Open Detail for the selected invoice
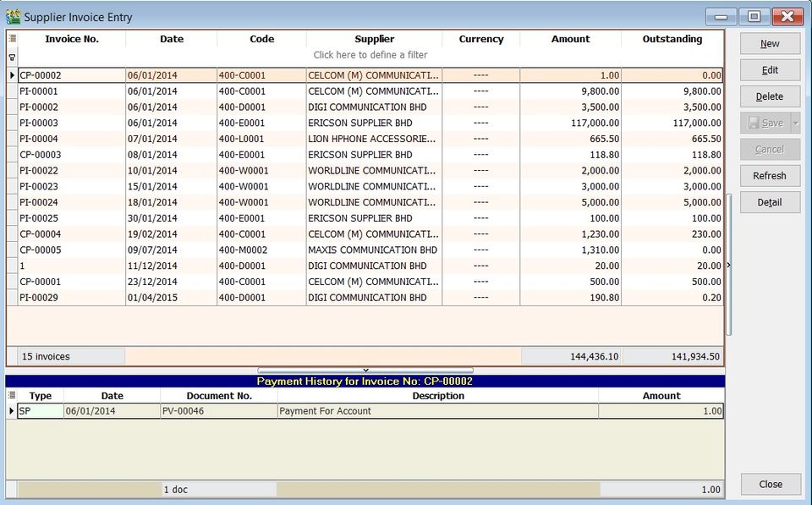 click(x=770, y=202)
